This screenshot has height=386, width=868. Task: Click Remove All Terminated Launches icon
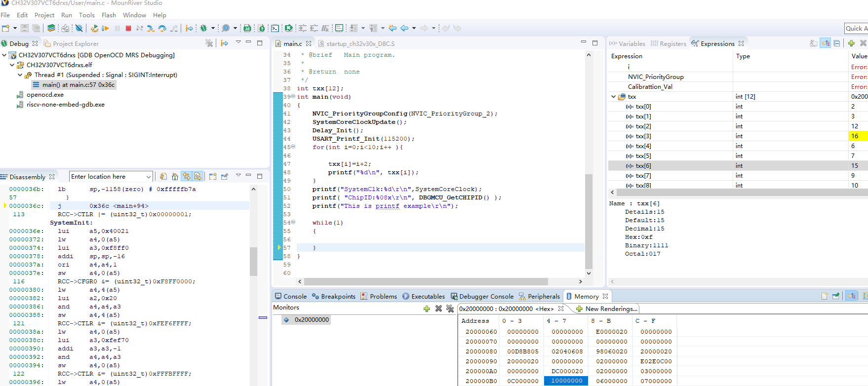[x=209, y=43]
